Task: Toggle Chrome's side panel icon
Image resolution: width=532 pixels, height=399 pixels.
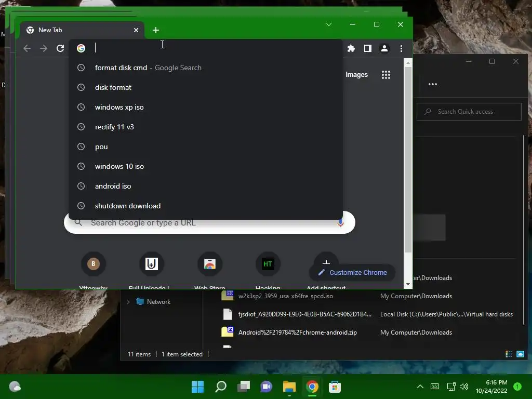Action: pyautogui.click(x=368, y=48)
